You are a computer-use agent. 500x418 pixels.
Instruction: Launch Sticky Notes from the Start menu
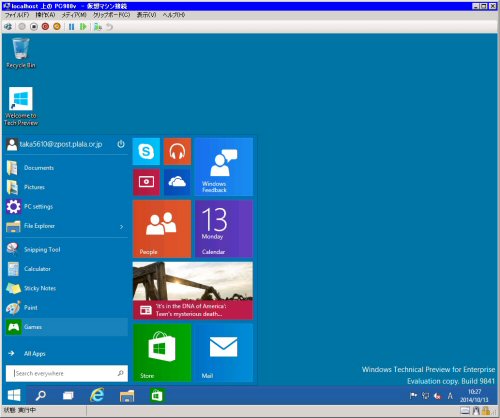(x=67, y=288)
